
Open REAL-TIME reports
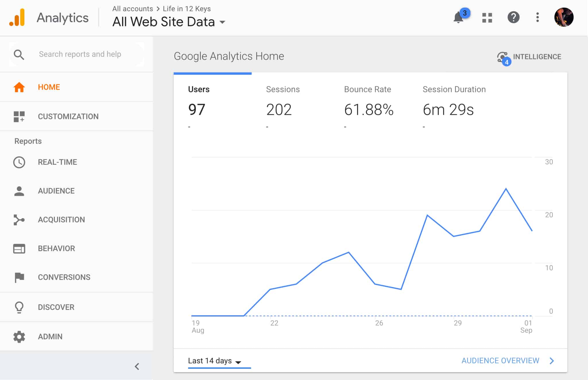[x=57, y=162]
